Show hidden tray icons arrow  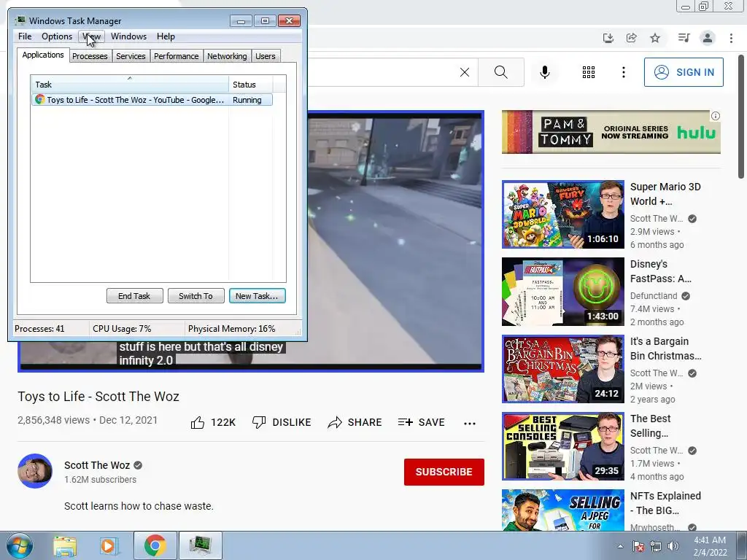tap(620, 546)
